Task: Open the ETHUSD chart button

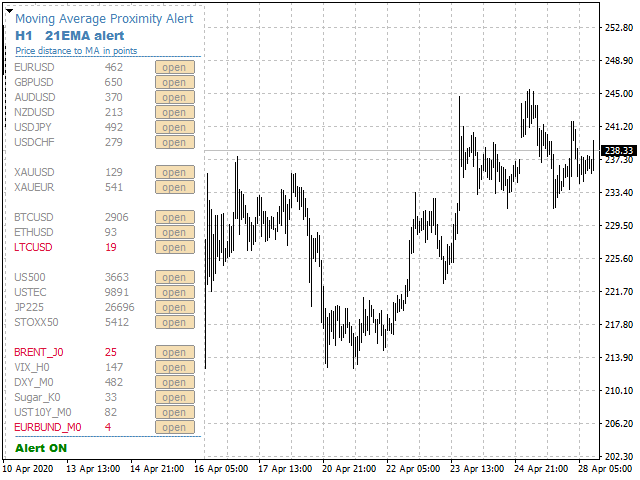Action: tap(175, 232)
